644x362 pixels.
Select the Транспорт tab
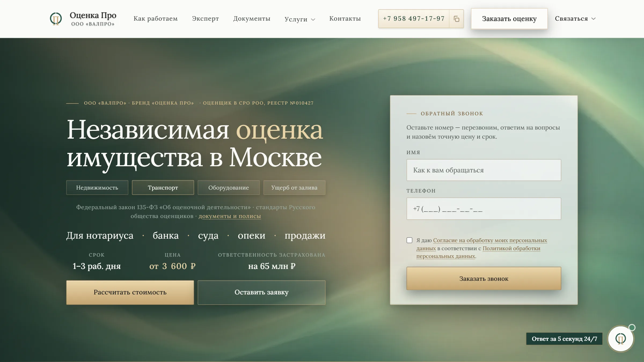pos(163,187)
